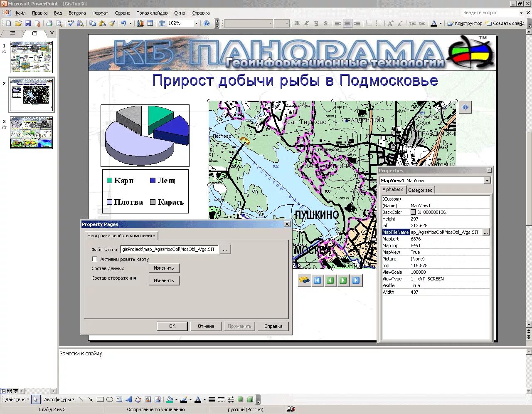
Task: Select the Rectangle drawing tool
Action: point(100,399)
